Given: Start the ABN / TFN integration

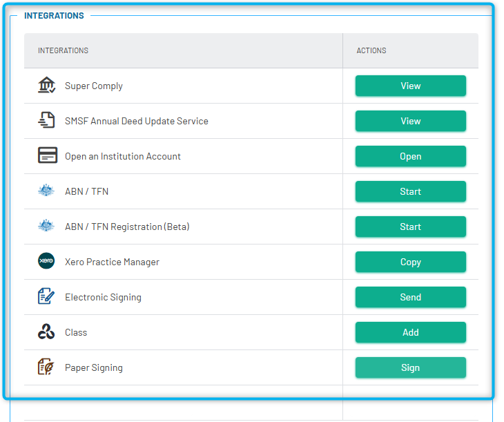Looking at the screenshot, I should point(411,191).
